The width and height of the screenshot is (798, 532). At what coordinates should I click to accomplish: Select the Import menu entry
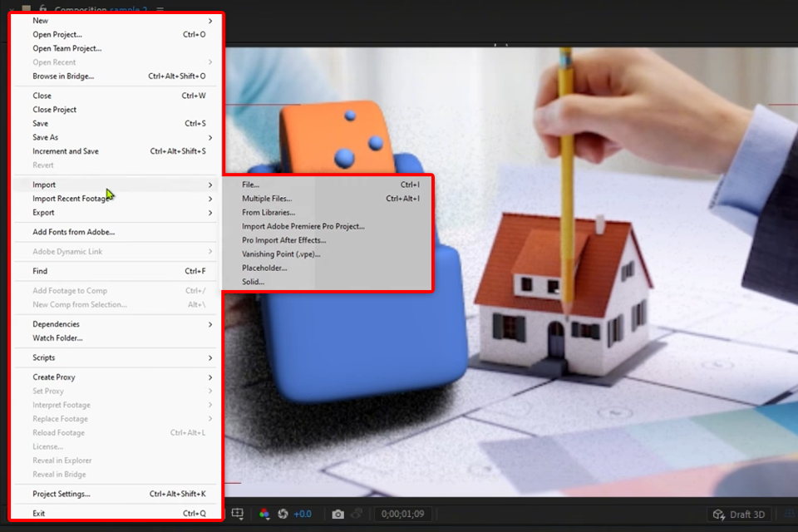[x=116, y=185]
